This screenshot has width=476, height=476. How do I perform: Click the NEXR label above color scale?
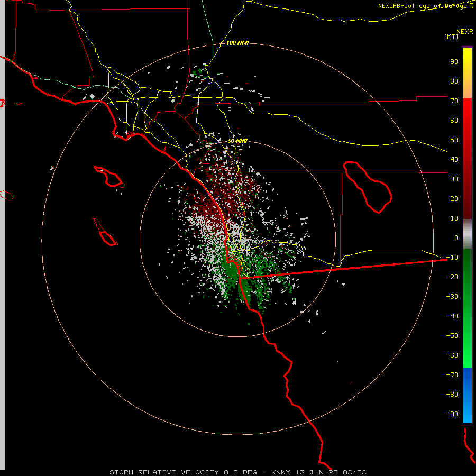coord(465,32)
